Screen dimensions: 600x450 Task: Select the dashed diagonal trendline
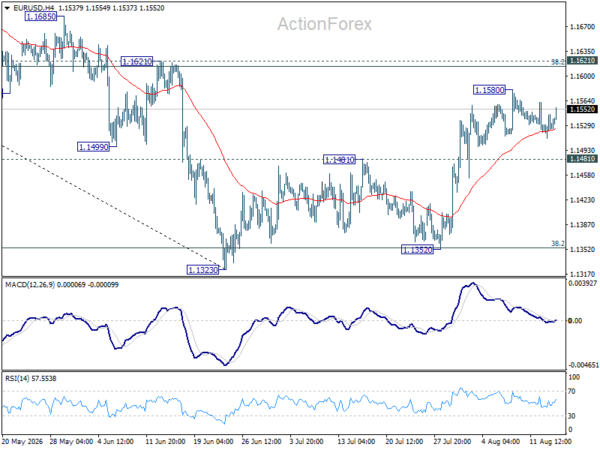(x=111, y=207)
